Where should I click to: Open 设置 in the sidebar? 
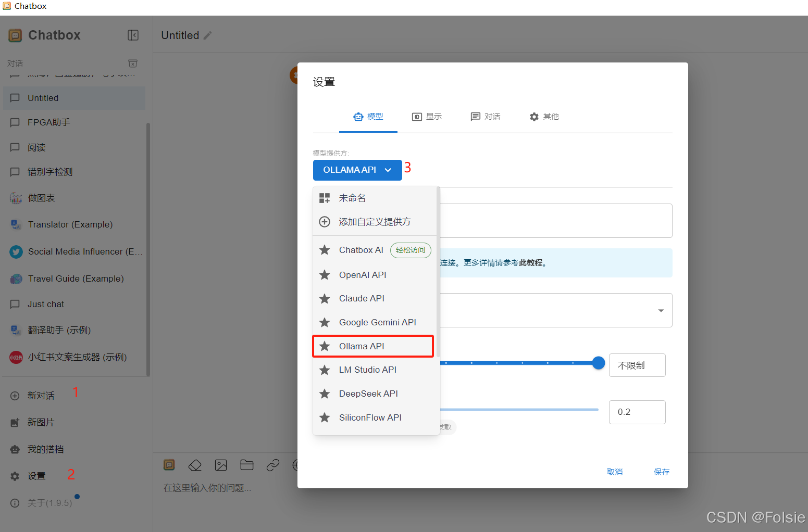tap(74, 476)
